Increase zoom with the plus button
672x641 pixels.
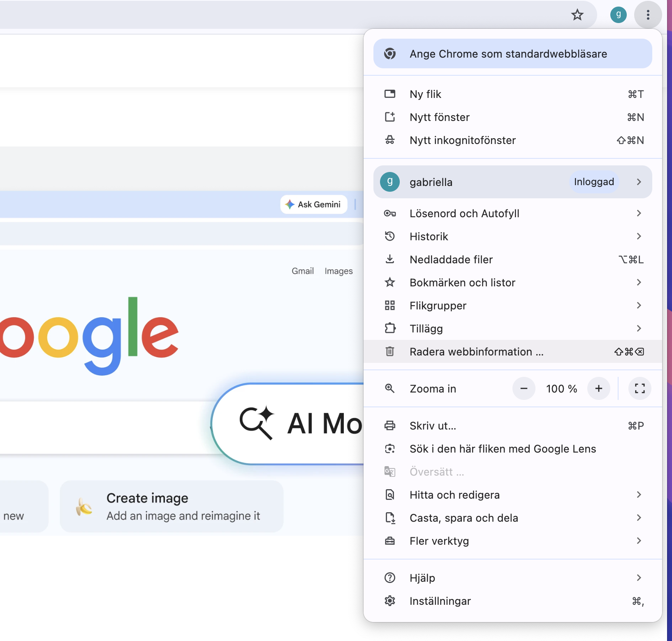pos(599,388)
